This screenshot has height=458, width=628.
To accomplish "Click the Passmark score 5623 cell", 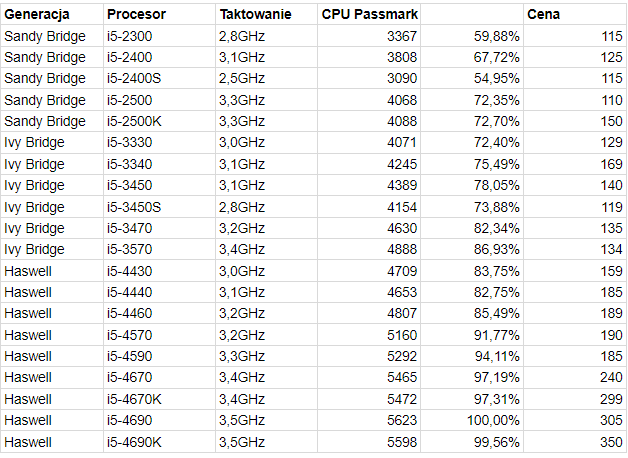I will click(369, 420).
